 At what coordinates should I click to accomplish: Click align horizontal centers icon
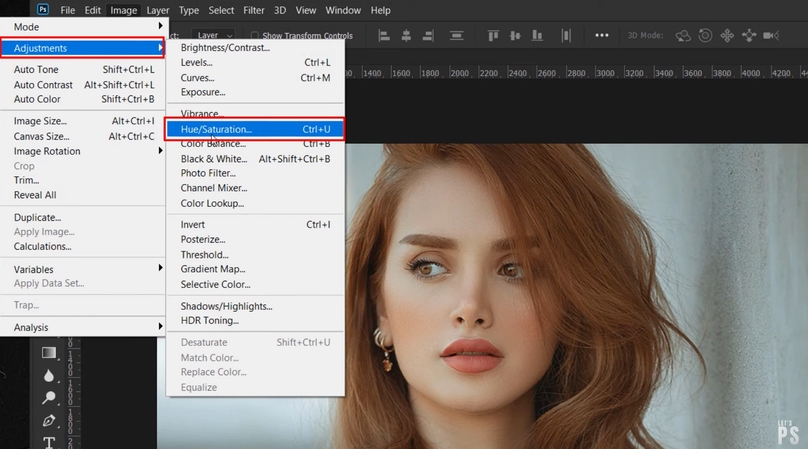click(x=406, y=36)
